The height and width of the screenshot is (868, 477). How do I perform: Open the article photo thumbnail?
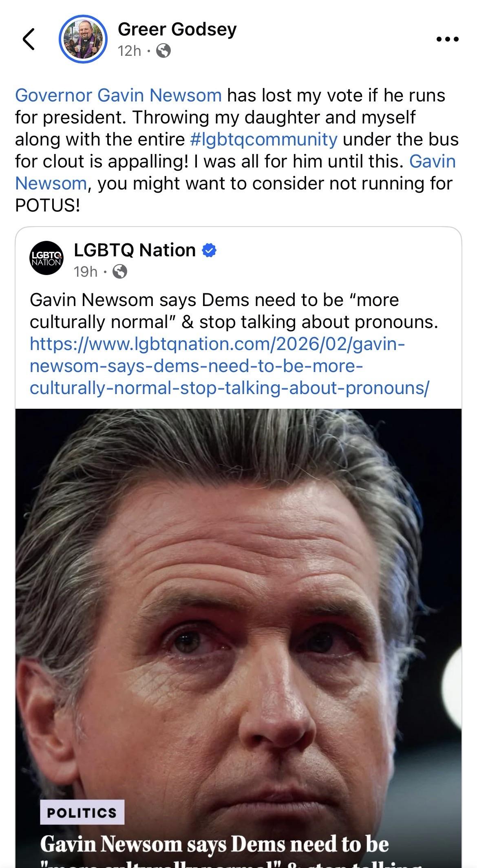point(238,611)
